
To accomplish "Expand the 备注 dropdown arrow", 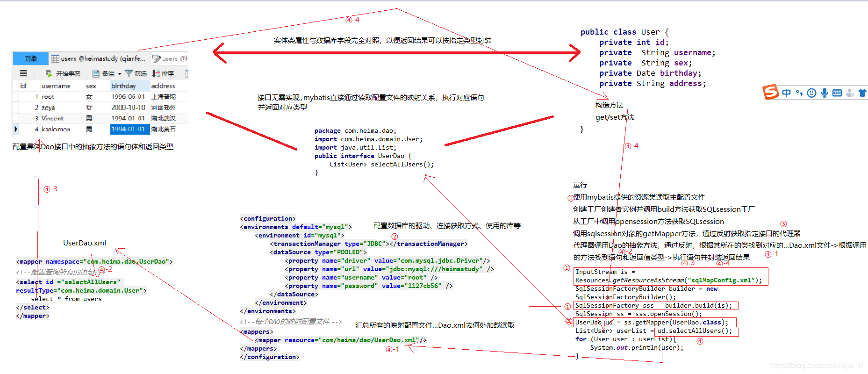I will (120, 74).
